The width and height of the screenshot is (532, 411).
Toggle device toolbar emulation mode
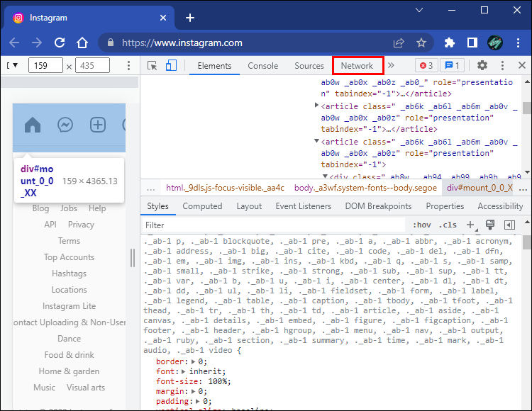point(171,66)
